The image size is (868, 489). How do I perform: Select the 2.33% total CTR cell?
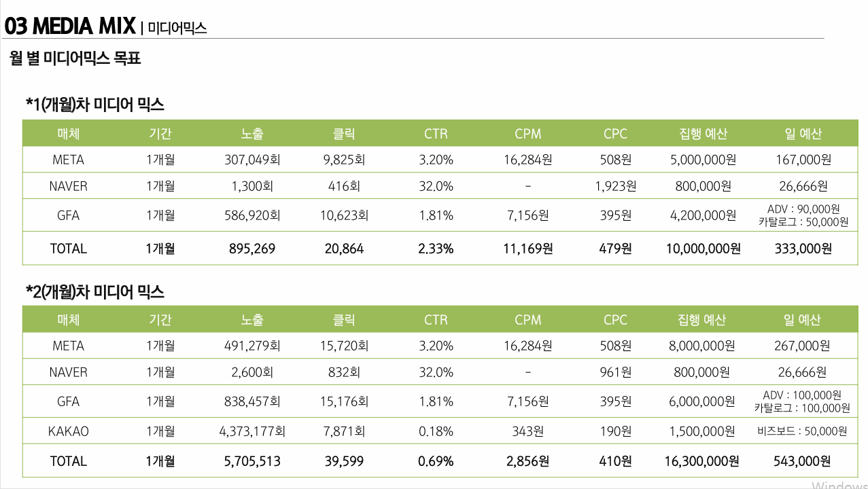click(436, 249)
